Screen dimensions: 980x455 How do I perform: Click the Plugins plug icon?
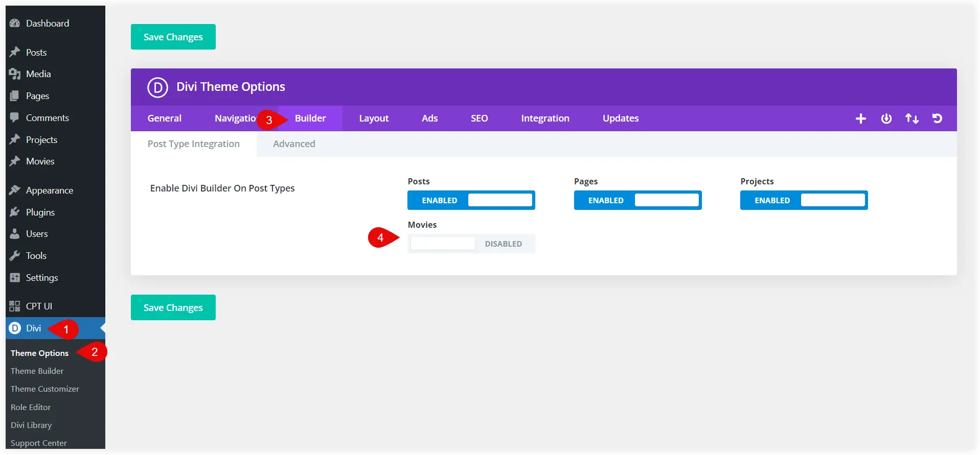point(15,212)
